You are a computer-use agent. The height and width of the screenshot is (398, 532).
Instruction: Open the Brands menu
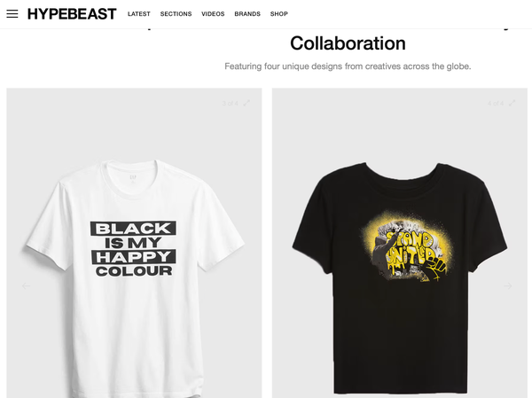coord(247,14)
